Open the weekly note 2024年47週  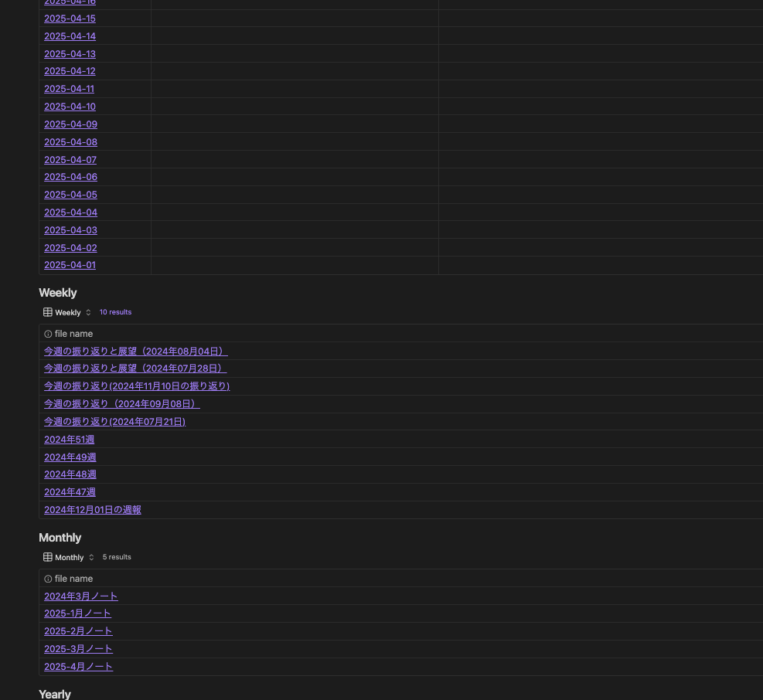tap(70, 492)
